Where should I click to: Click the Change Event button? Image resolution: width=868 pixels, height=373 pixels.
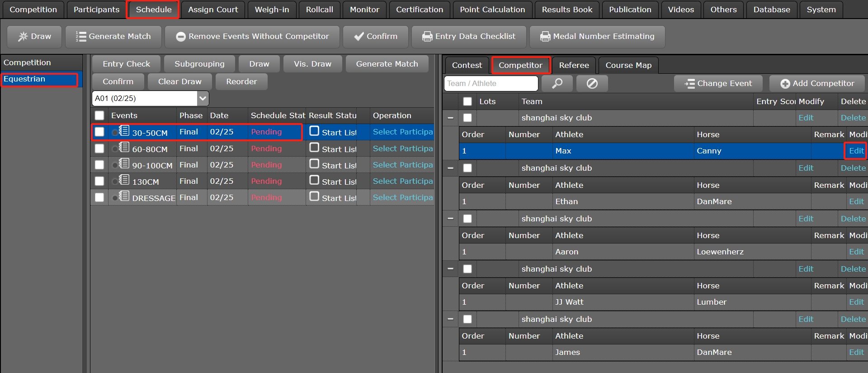718,84
